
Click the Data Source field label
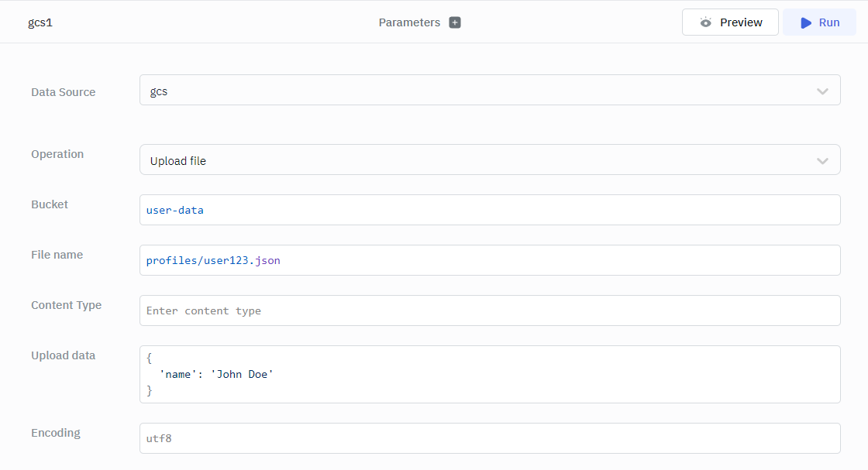click(x=64, y=92)
